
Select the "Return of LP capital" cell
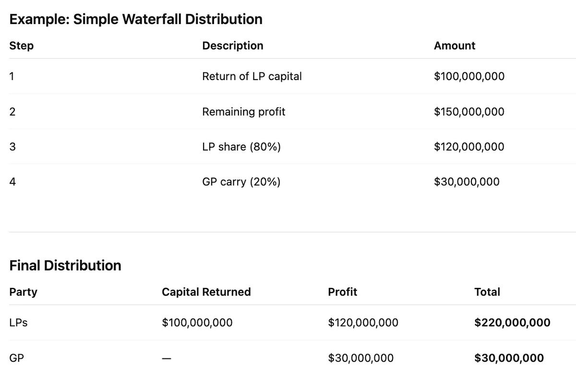[x=252, y=76]
